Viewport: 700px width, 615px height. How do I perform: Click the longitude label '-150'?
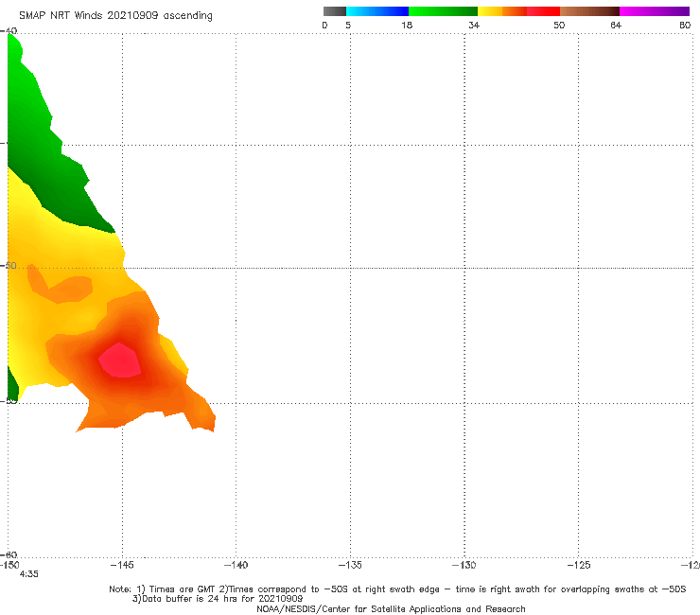pos(9,565)
